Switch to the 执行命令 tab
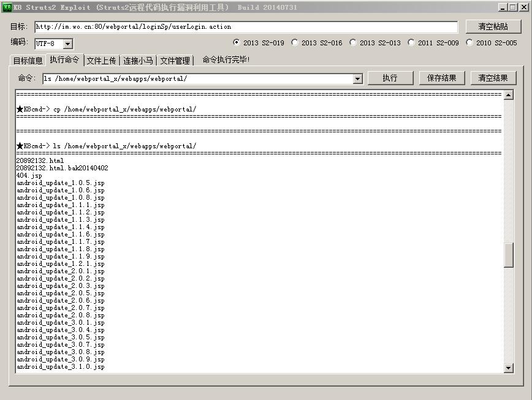Screen dimensions: 532x400 tap(64, 59)
